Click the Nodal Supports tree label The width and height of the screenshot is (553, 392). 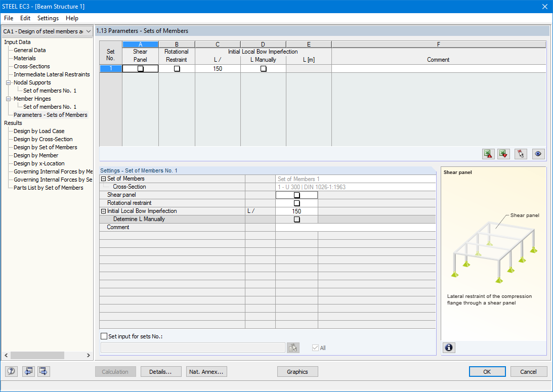32,82
